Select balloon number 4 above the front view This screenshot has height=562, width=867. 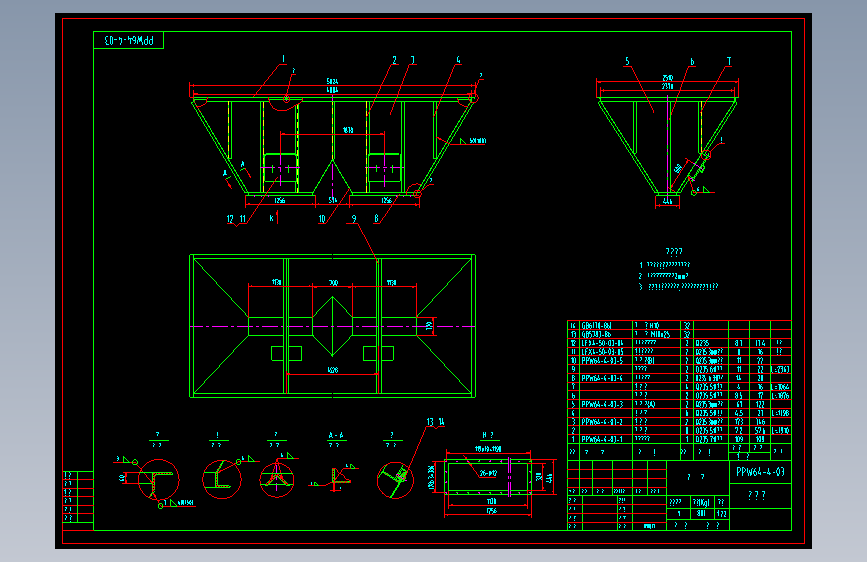(x=458, y=60)
